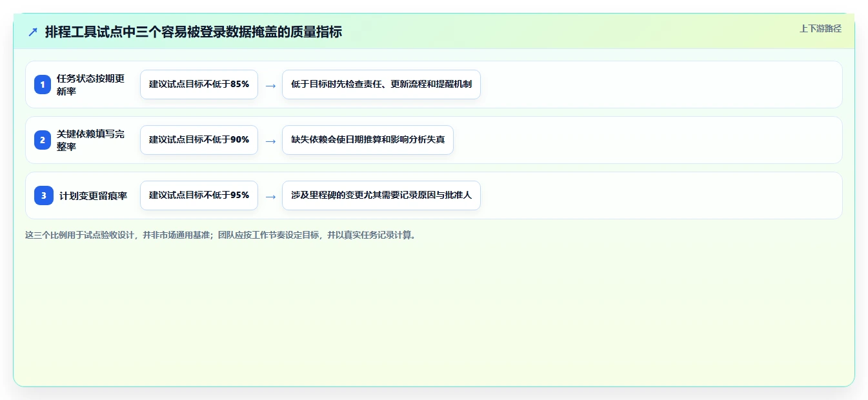Viewport: 868px width, 400px height.
Task: Click the footnote beginning 这三个比例用于试点验收设计
Action: (221, 235)
